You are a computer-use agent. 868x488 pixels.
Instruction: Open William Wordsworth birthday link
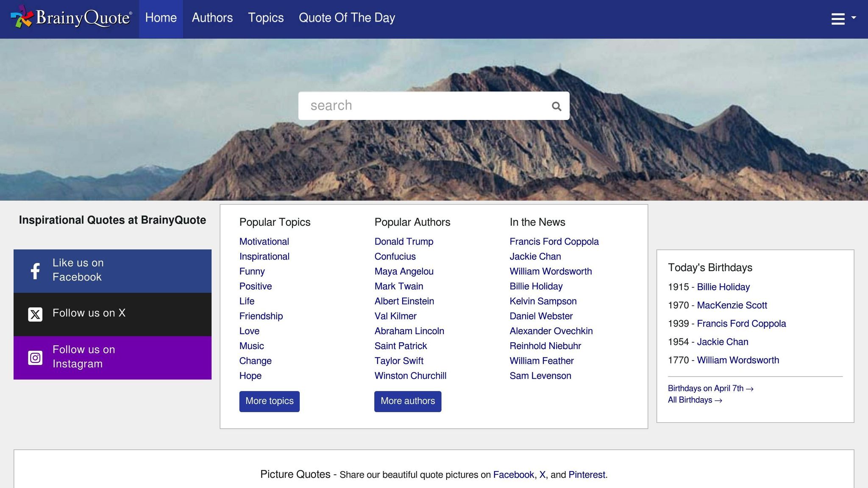pyautogui.click(x=738, y=360)
